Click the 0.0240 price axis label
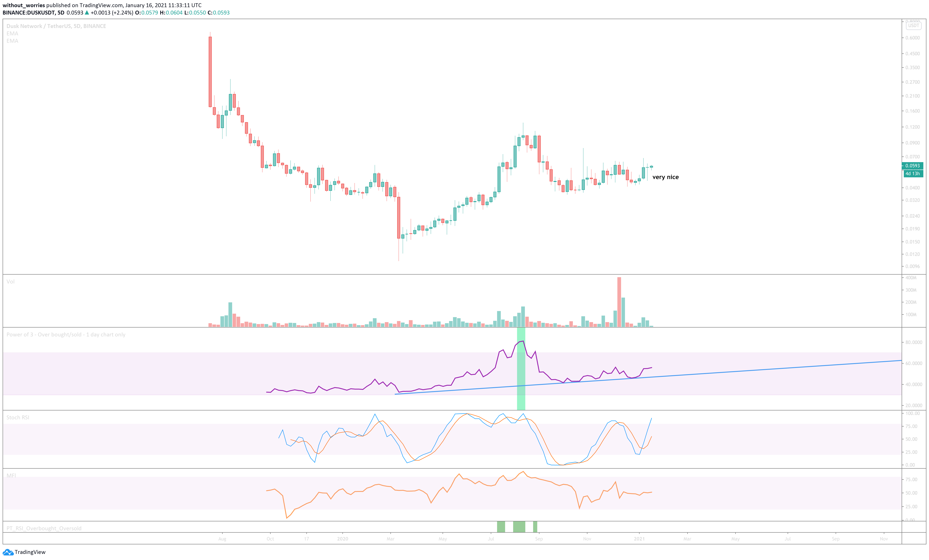Image resolution: width=929 pixels, height=560 pixels. [x=912, y=216]
